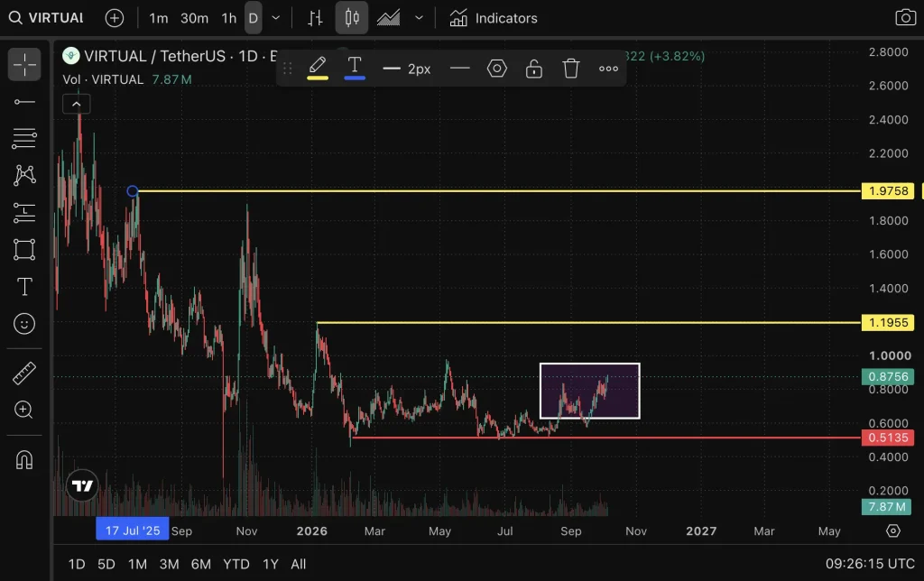Switch to the 30m timeframe
The width and height of the screenshot is (924, 581).
pos(195,18)
